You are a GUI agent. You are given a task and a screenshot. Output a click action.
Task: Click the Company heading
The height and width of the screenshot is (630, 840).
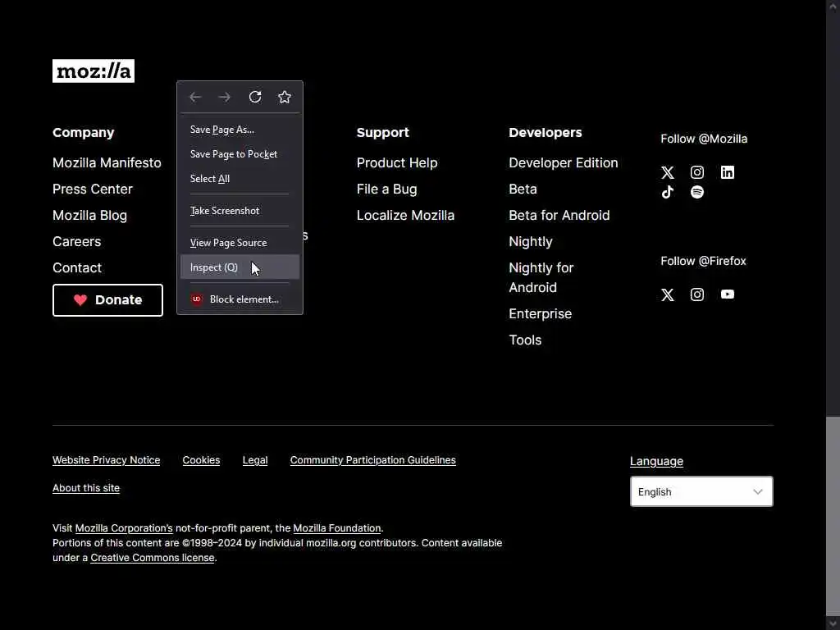pos(83,133)
